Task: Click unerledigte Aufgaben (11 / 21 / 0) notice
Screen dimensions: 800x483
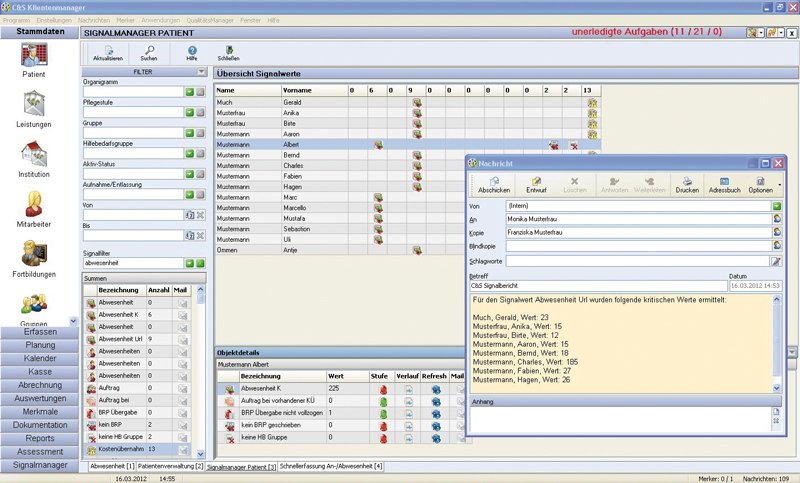Action: coord(646,32)
